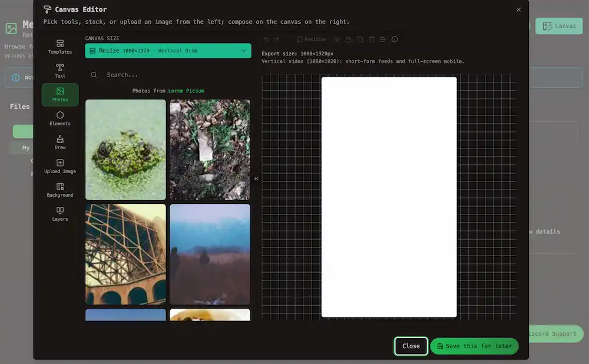Open Discord Support button in background
Screen dimensions: 589x364
556,333
